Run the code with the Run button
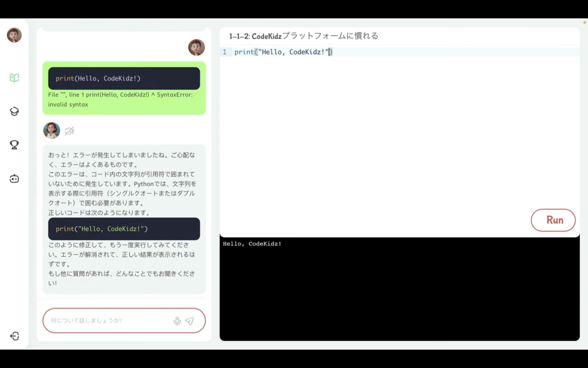588x368 pixels. click(553, 220)
